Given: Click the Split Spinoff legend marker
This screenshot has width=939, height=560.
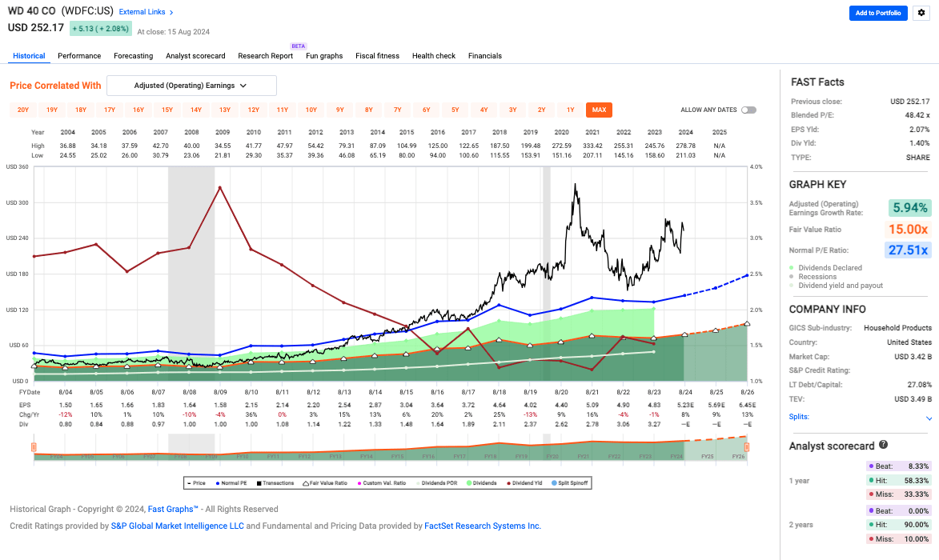Looking at the screenshot, I should [x=553, y=483].
